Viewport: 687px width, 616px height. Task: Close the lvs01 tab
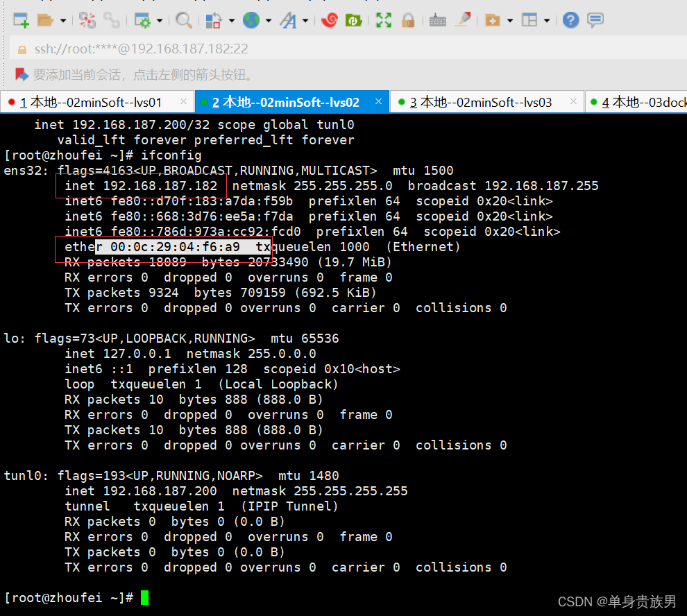click(x=184, y=102)
